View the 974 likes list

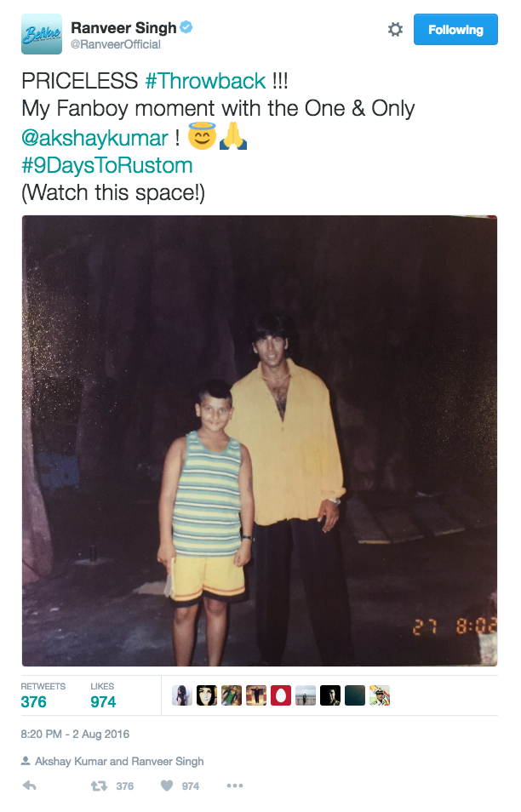point(103,695)
